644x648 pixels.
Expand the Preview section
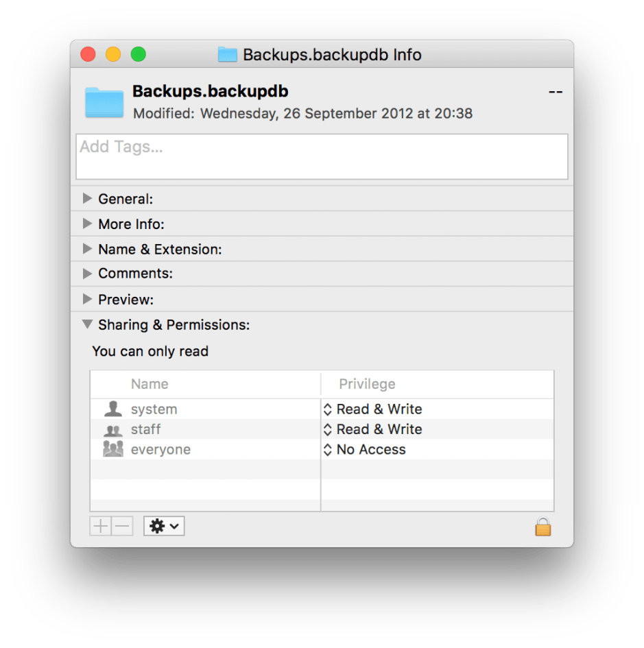[x=87, y=299]
